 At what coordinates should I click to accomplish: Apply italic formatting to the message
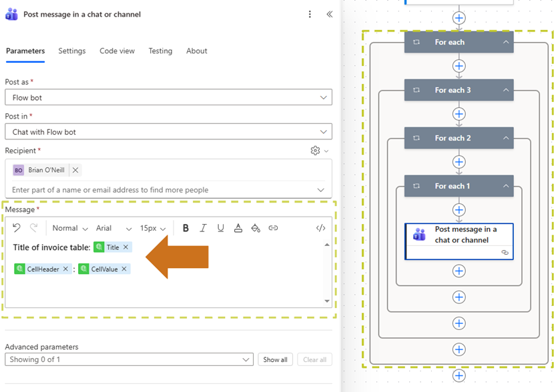[203, 228]
